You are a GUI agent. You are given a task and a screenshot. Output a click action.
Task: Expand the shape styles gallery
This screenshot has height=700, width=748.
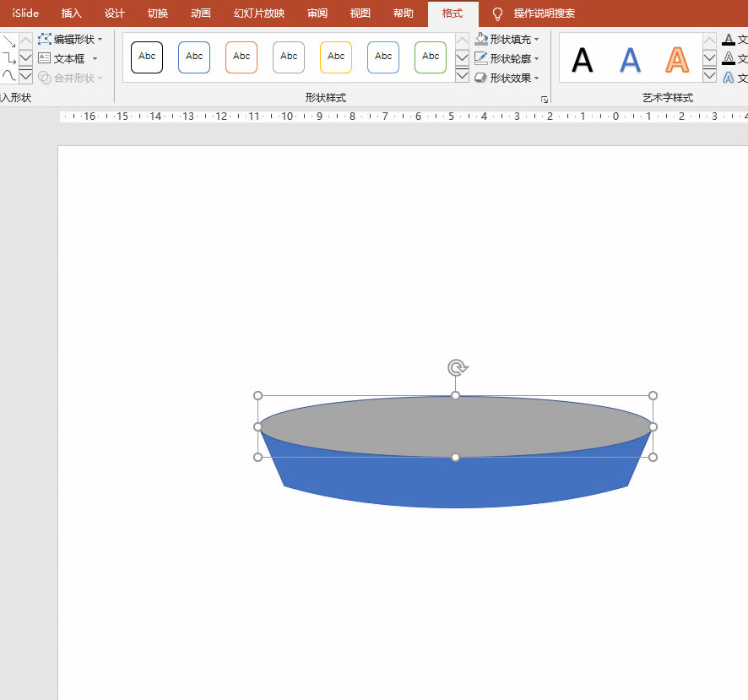pos(462,76)
